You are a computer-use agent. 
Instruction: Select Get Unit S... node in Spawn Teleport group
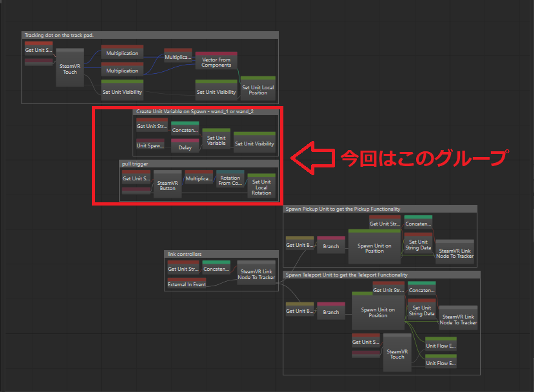(x=366, y=340)
